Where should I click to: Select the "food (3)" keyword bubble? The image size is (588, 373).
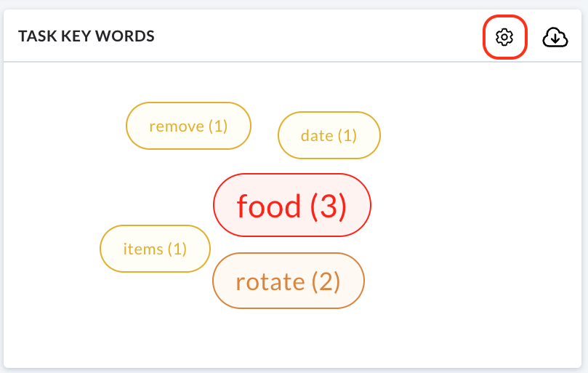(291, 205)
